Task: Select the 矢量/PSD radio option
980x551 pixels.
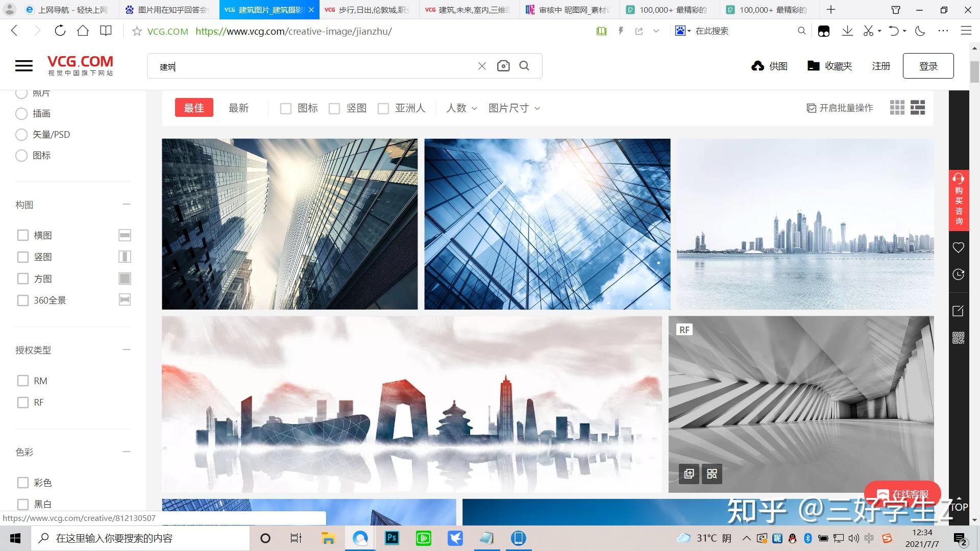Action: coord(21,135)
